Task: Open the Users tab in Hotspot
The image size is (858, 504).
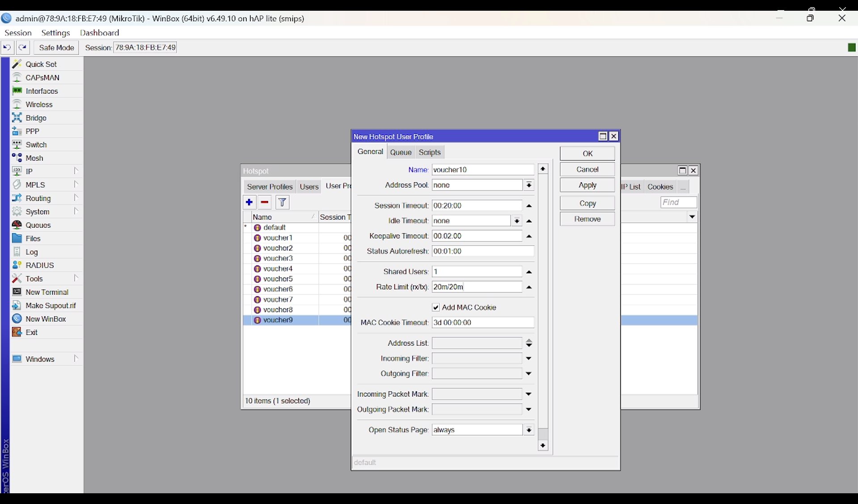Action: coord(309,187)
